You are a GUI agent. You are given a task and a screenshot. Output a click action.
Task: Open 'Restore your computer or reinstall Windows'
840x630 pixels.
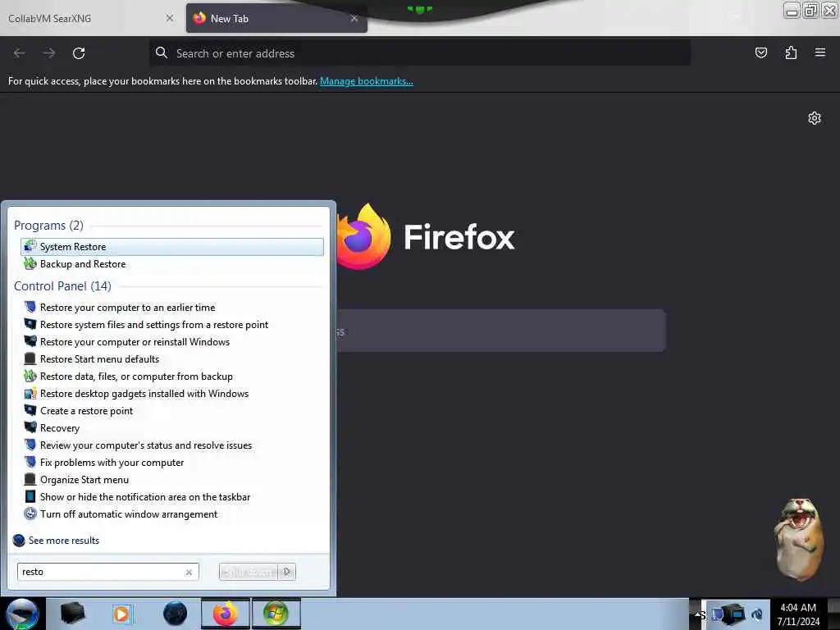[x=172, y=342]
